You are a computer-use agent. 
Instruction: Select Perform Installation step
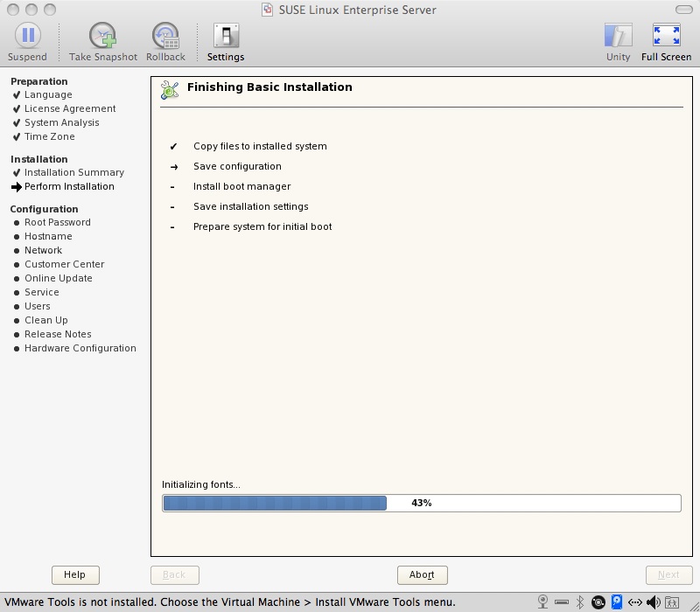pos(69,186)
